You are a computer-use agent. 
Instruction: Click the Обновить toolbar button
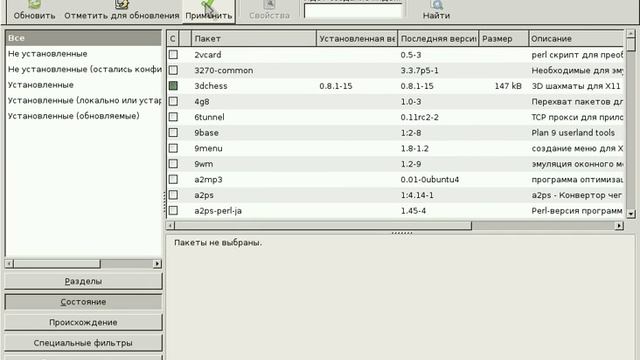point(34,11)
